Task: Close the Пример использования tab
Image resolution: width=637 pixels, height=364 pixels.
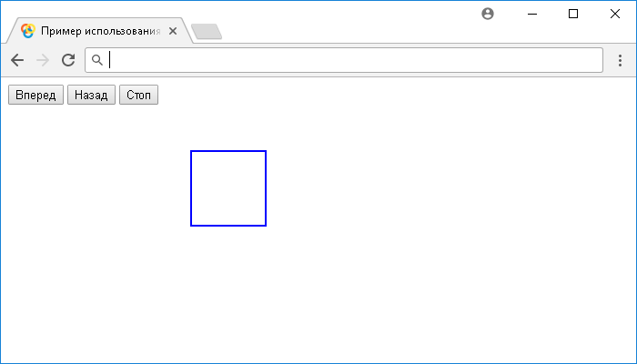Action: pos(173,31)
